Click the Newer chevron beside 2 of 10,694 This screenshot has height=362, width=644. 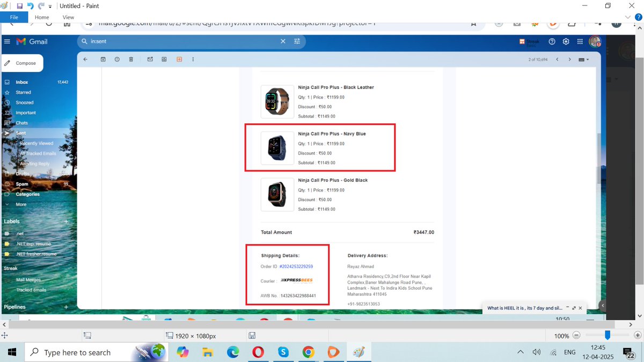click(x=557, y=59)
